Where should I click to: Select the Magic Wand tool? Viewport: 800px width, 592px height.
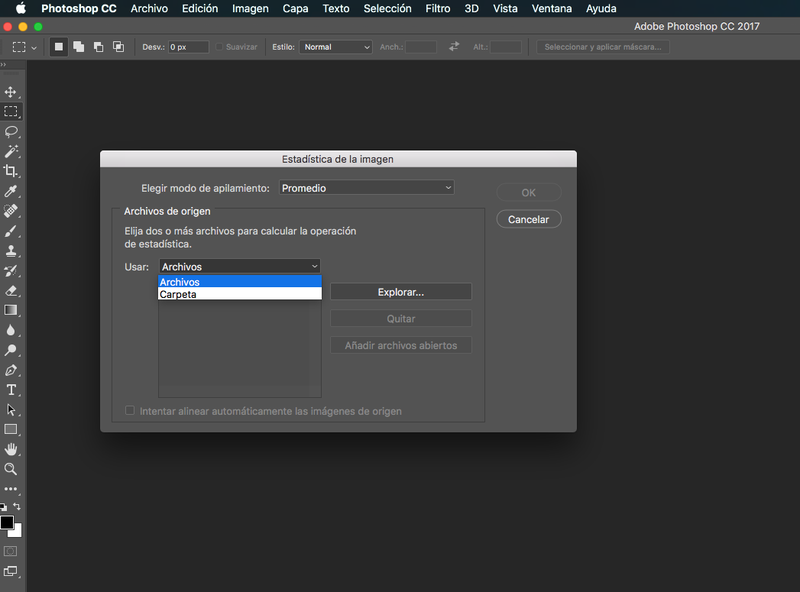[11, 151]
